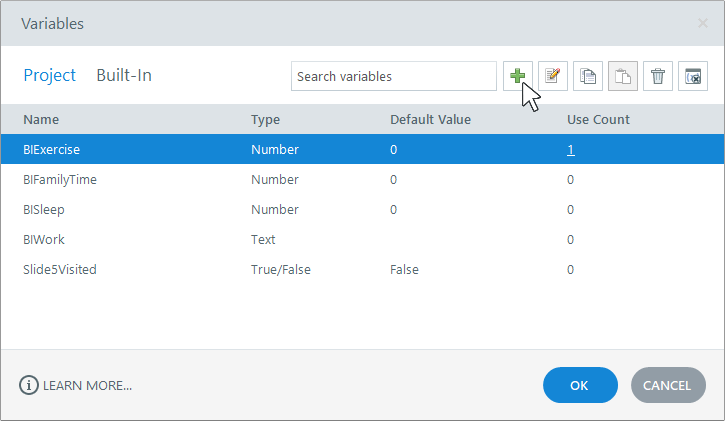The height and width of the screenshot is (421, 725).
Task: Click the Paste variable clipboard icon
Action: (x=623, y=76)
